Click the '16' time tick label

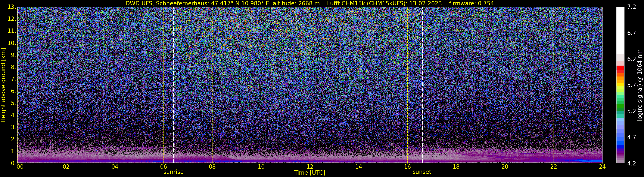407,167
